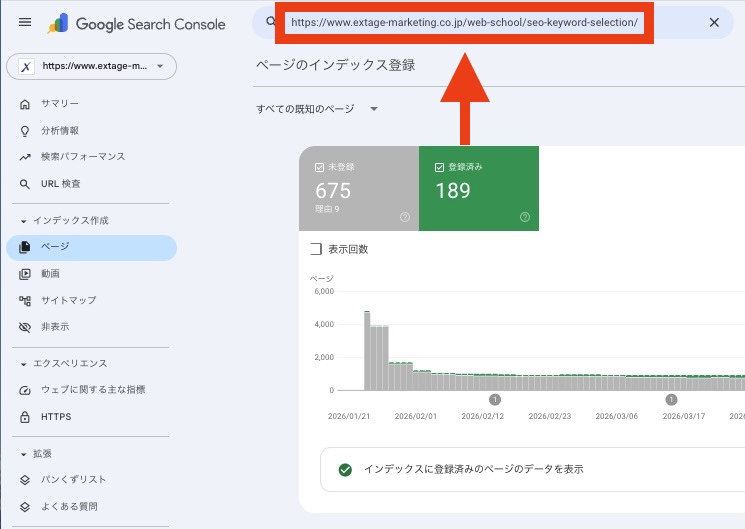Collapse the エクスペリエンス section

[70, 364]
